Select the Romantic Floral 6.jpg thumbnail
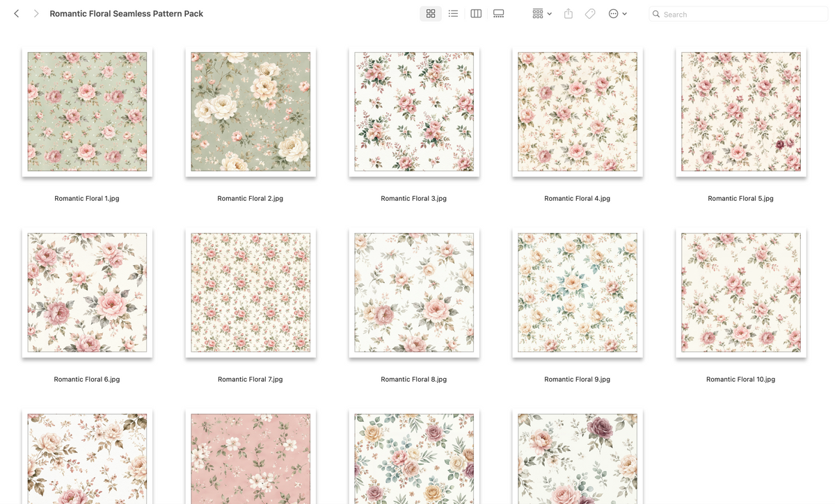The height and width of the screenshot is (504, 835). 87,293
